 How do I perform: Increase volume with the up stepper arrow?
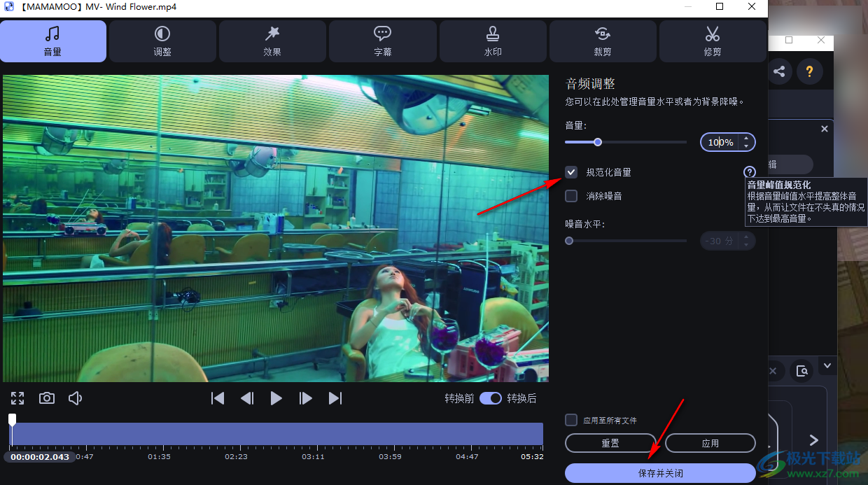747,138
